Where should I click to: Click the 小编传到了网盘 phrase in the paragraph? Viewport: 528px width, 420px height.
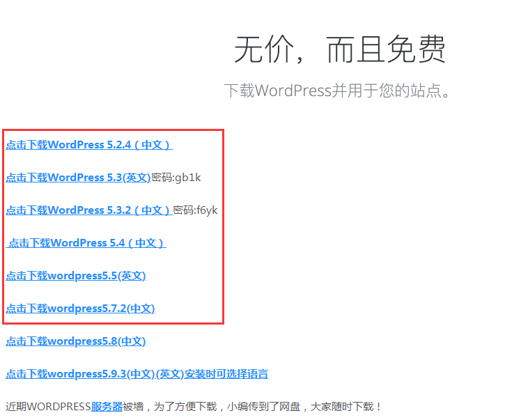click(264, 407)
